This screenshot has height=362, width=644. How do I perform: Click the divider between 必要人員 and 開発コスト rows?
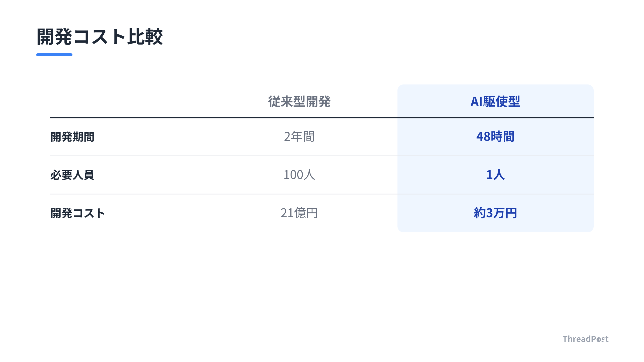pos(322,194)
